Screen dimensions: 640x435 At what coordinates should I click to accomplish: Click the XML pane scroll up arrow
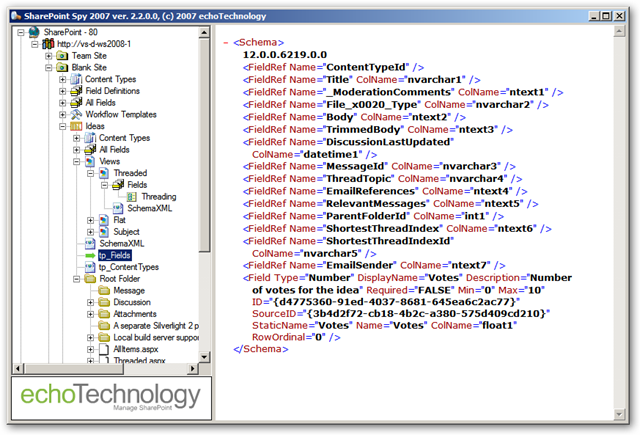click(x=619, y=31)
